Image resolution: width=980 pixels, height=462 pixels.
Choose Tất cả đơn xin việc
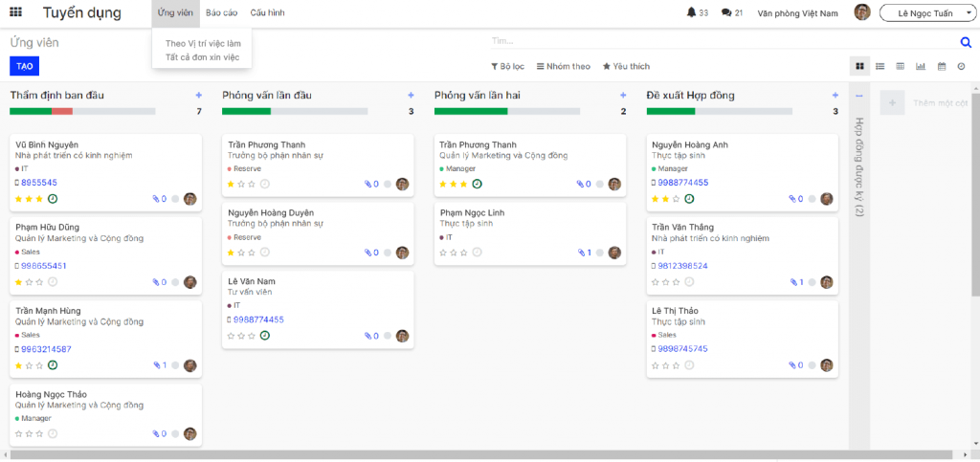[202, 57]
